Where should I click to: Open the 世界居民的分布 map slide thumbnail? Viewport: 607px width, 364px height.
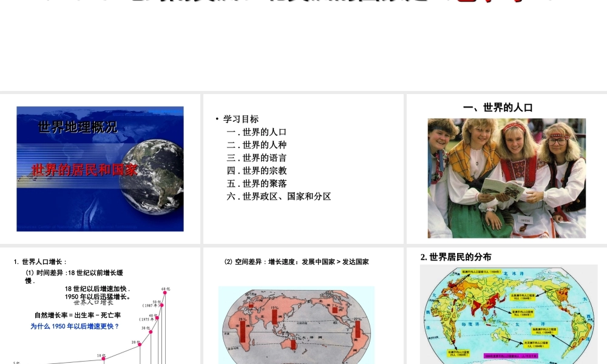(507, 306)
